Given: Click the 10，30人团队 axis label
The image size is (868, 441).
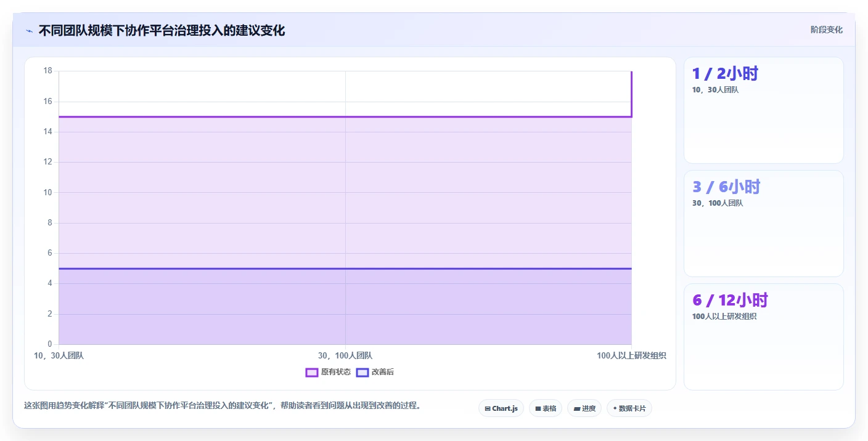Looking at the screenshot, I should click(59, 356).
